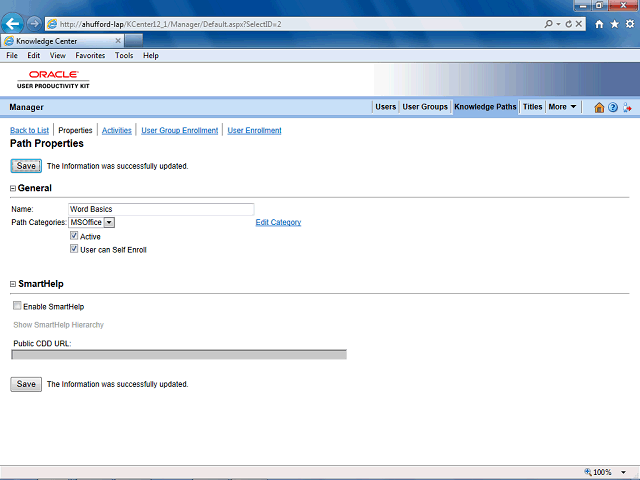Collapse the General section
The width and height of the screenshot is (640, 480).
(13, 188)
